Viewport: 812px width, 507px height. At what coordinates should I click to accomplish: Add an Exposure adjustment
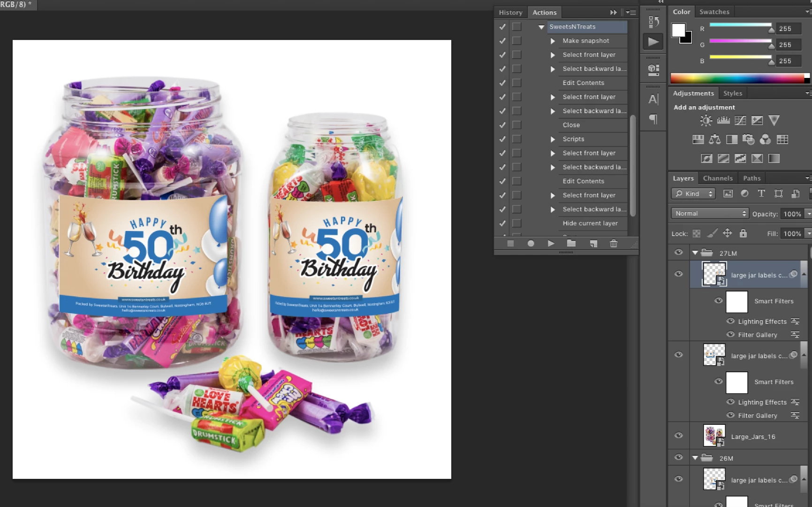click(x=757, y=121)
